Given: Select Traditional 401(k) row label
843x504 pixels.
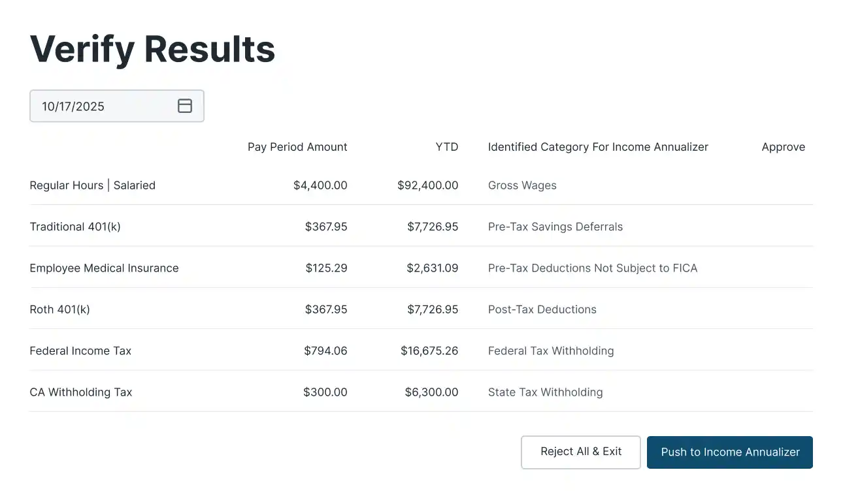Looking at the screenshot, I should click(75, 227).
